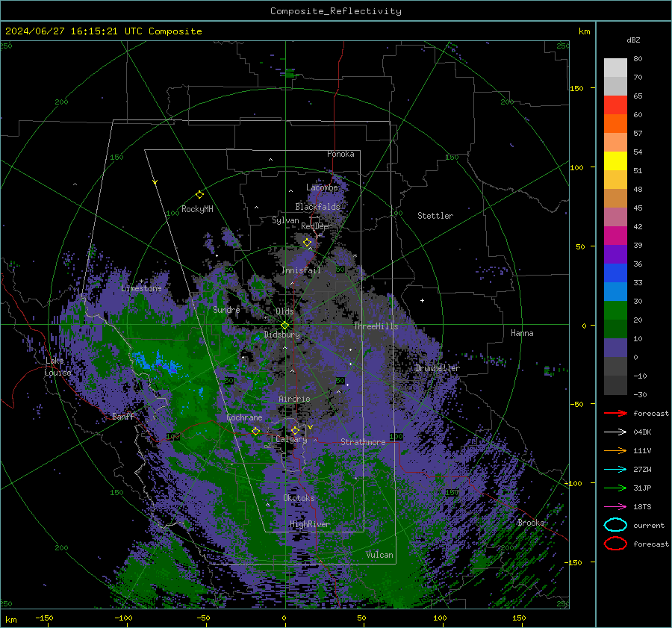672x628 pixels.
Task: Click the Banff label
Action: [123, 416]
